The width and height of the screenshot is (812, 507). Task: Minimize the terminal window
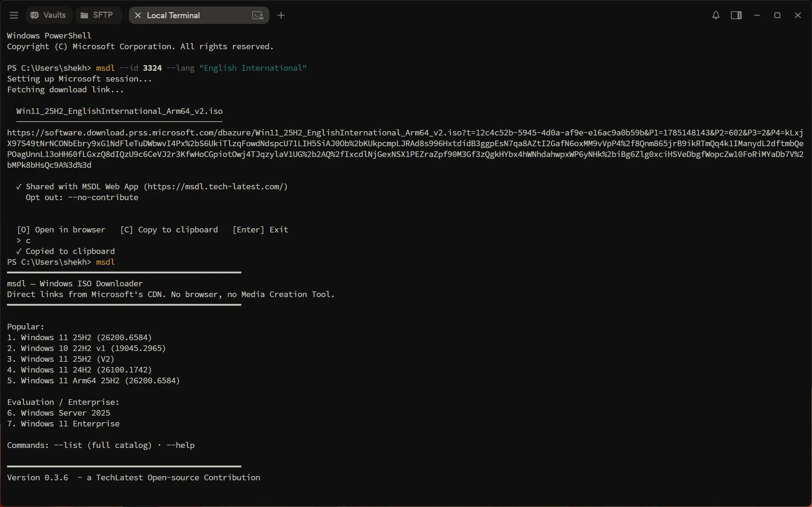click(x=757, y=15)
